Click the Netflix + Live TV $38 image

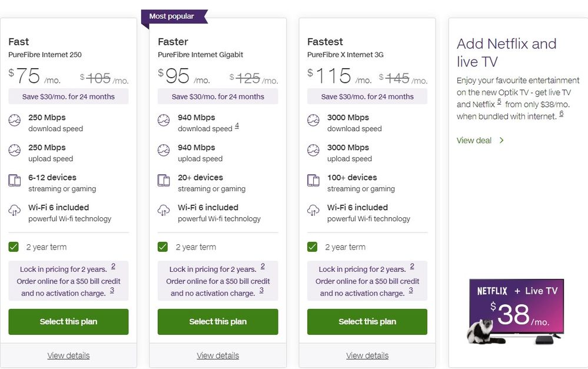[516, 311]
